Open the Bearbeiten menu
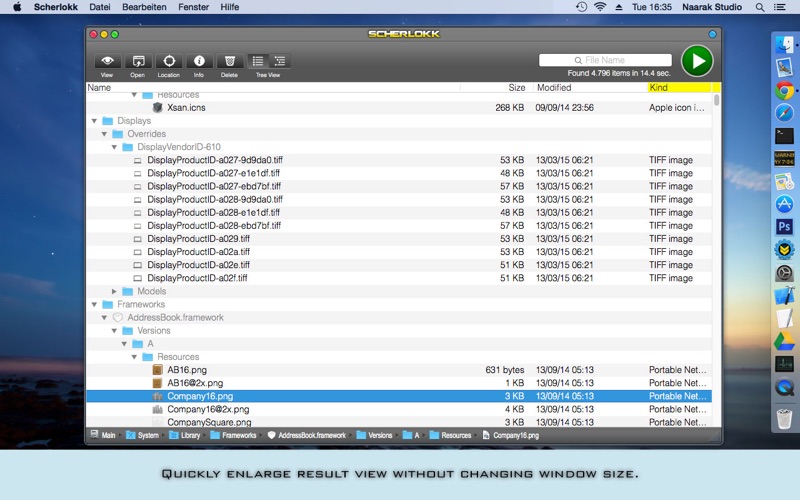The image size is (800, 500). point(144,7)
